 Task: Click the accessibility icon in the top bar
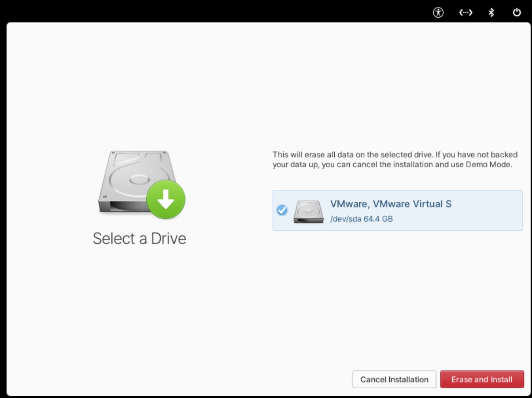(438, 12)
